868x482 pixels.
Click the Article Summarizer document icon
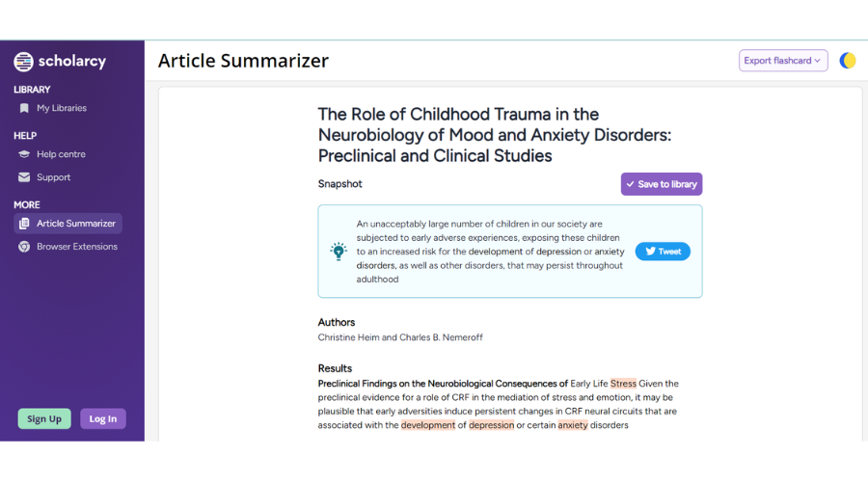[24, 224]
